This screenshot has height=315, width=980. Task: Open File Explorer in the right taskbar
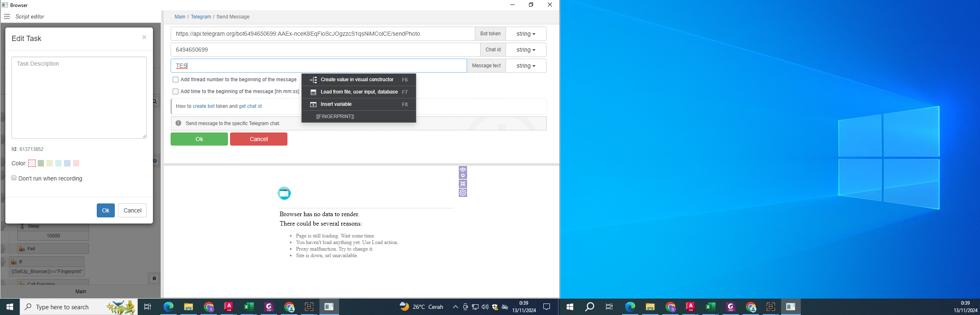650,307
